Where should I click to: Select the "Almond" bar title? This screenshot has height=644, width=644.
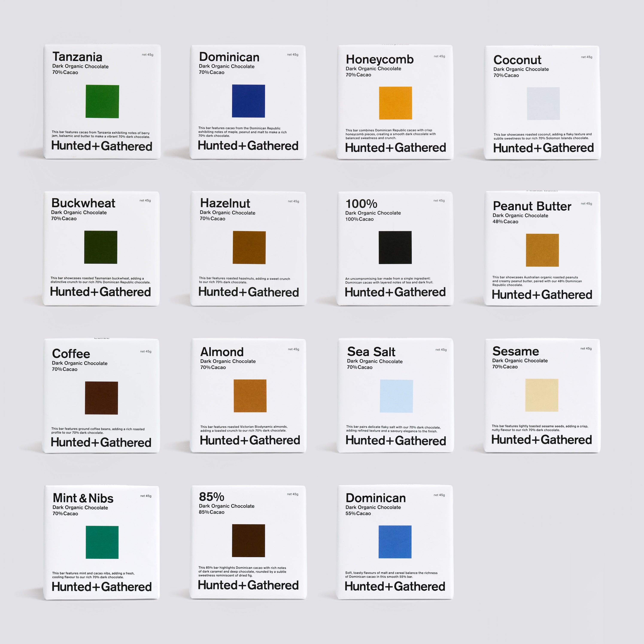[222, 352]
